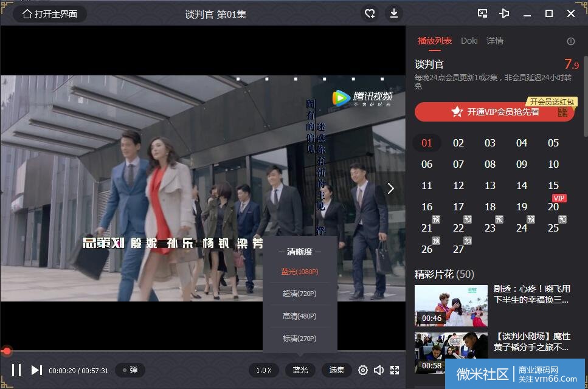Open the 选集 episode picker
This screenshot has height=389, width=588.
336,370
